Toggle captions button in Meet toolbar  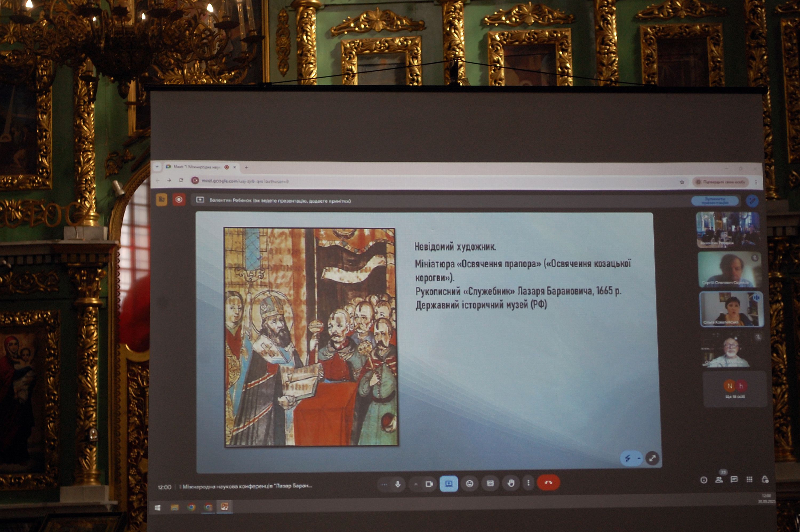click(490, 483)
